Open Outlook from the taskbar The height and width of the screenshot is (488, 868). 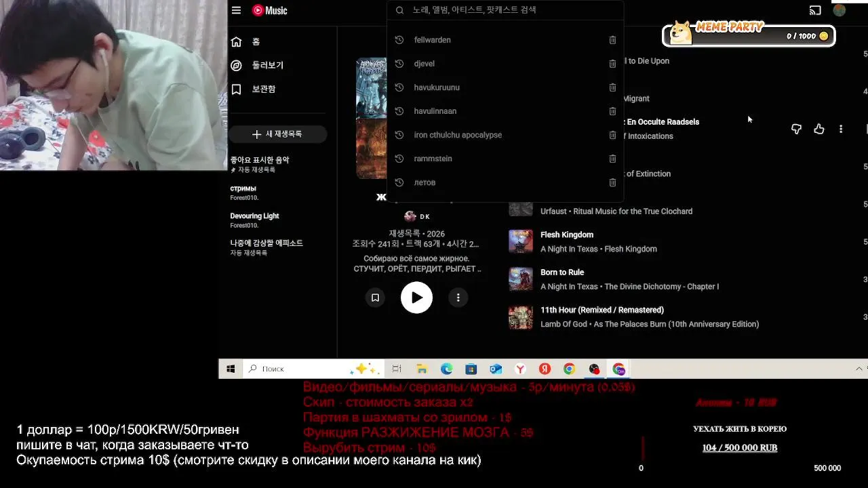click(x=496, y=369)
